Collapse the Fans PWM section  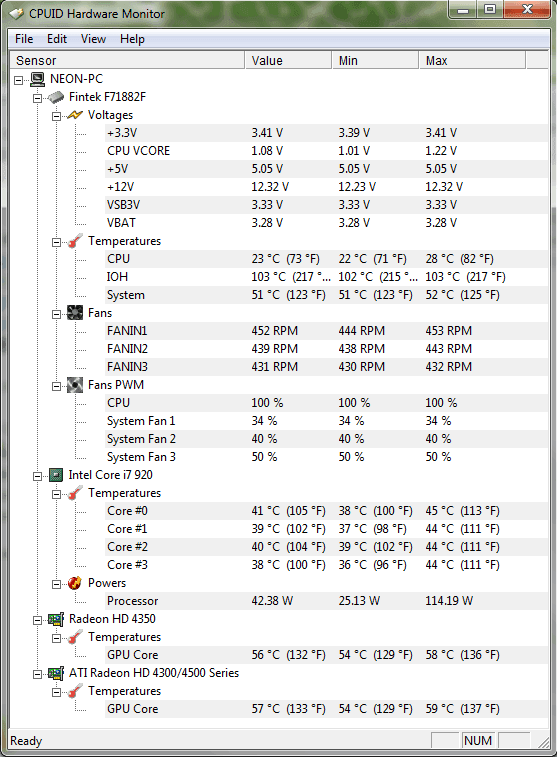(x=56, y=386)
